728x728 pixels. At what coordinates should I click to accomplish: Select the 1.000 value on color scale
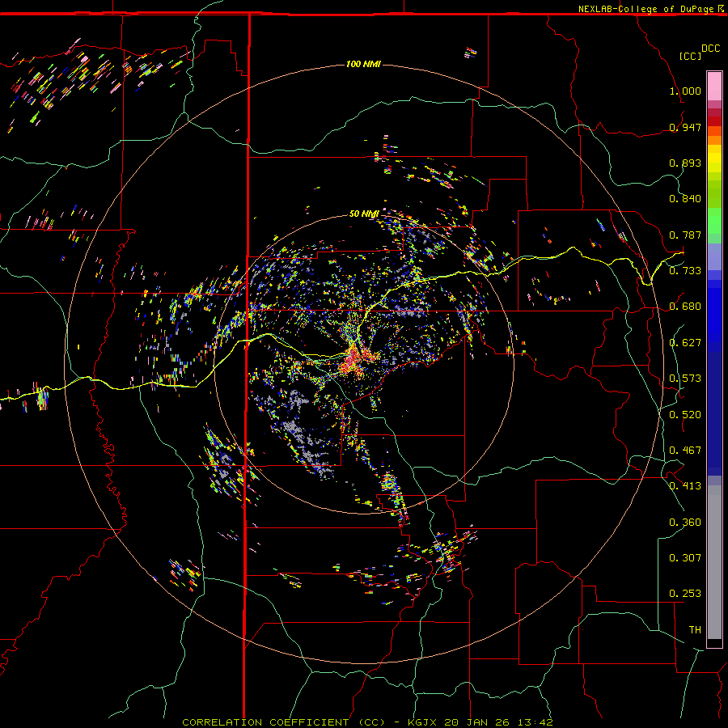(685, 91)
